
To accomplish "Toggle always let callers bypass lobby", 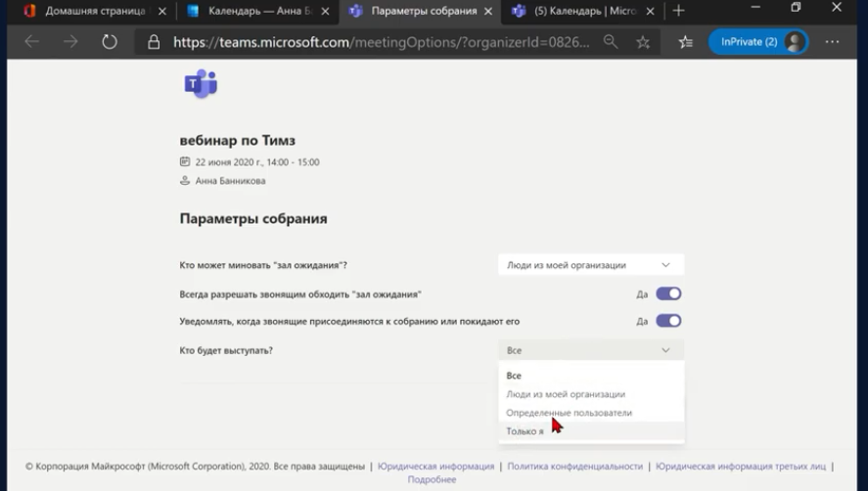I will click(668, 294).
